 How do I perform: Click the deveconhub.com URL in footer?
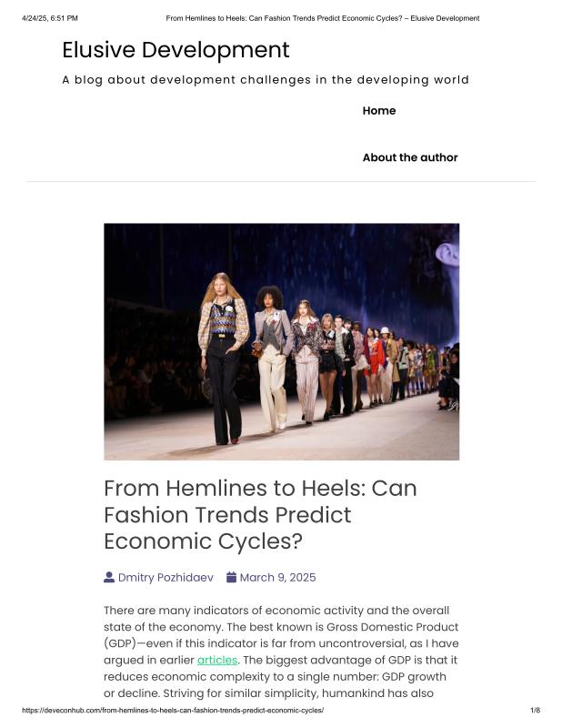point(173,711)
